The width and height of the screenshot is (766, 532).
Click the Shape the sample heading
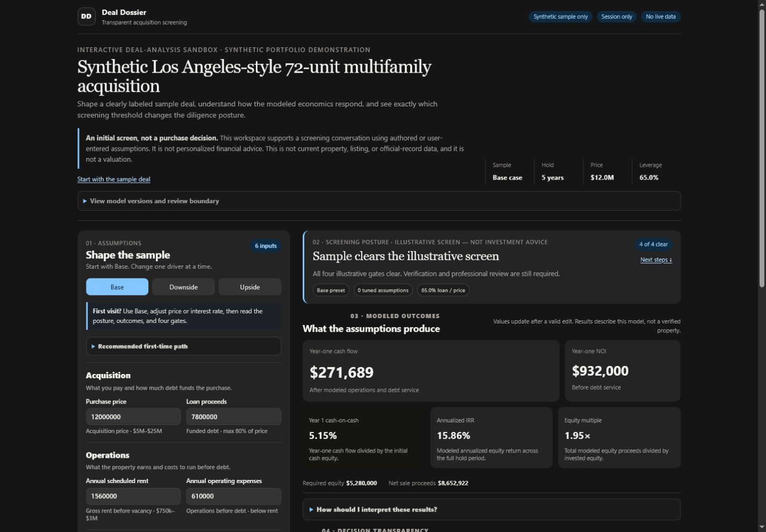click(x=128, y=255)
